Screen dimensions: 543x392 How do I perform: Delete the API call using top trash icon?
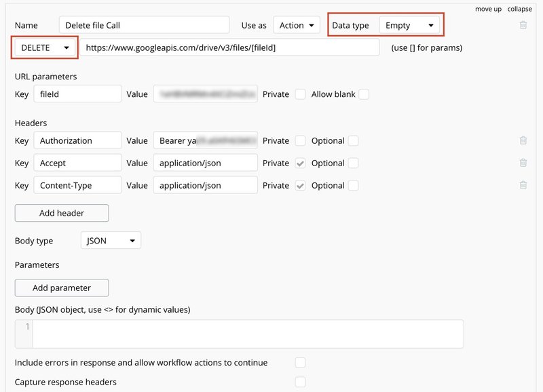tap(523, 25)
